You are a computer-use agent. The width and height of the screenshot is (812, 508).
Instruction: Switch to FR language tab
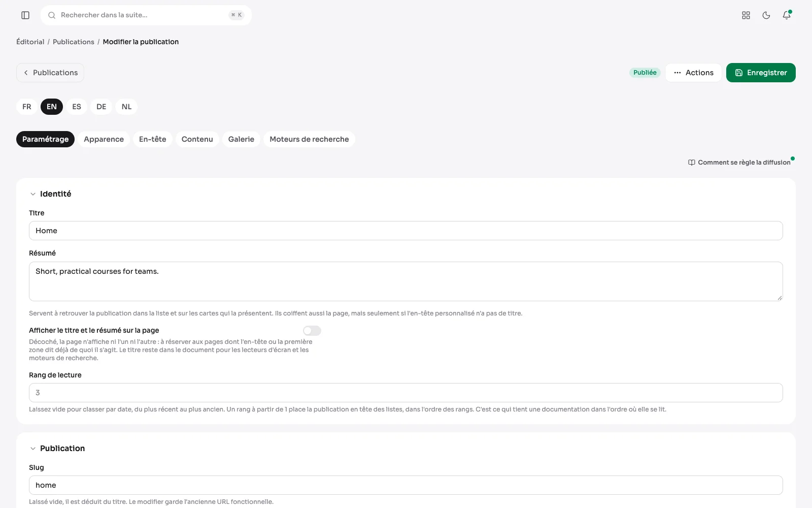tap(27, 107)
